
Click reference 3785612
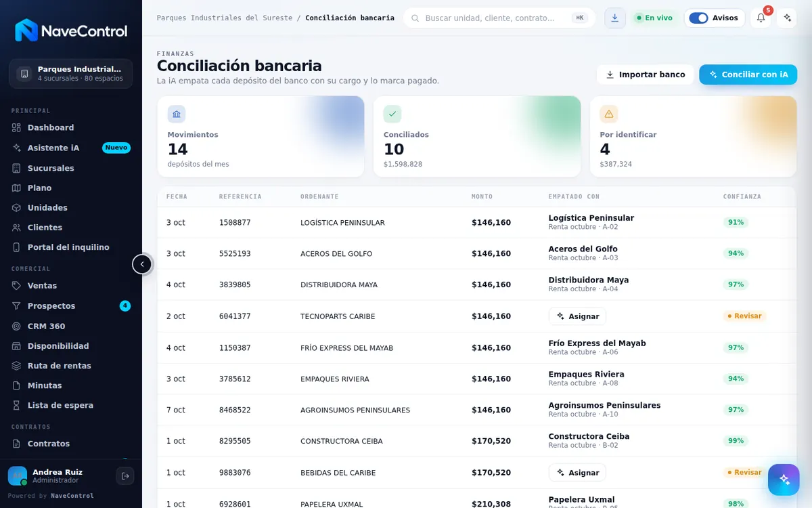click(235, 379)
